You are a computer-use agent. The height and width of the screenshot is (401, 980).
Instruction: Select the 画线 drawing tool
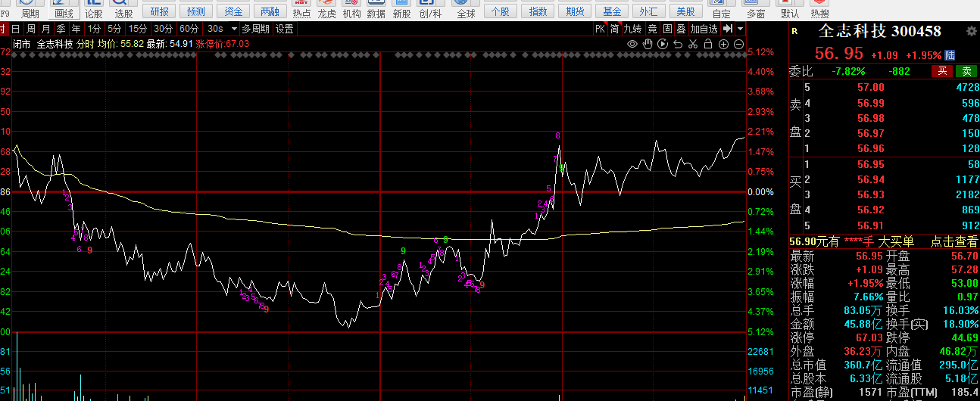tap(64, 9)
